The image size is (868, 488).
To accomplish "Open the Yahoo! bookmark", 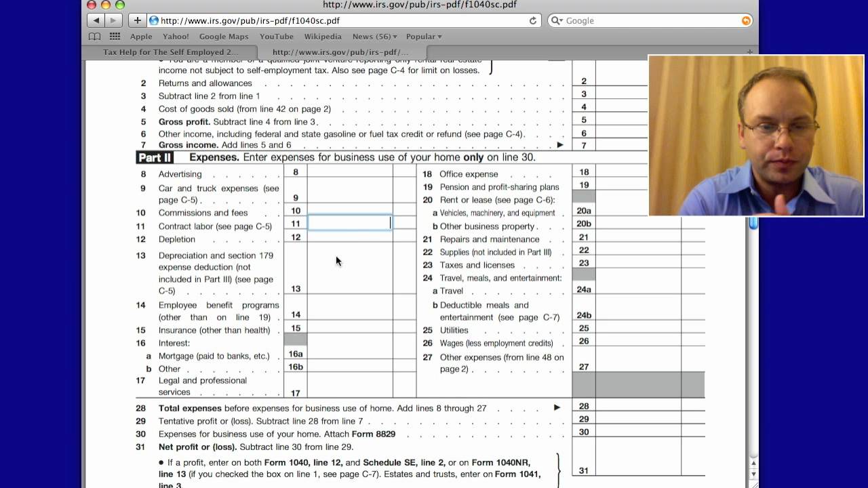I will (176, 37).
